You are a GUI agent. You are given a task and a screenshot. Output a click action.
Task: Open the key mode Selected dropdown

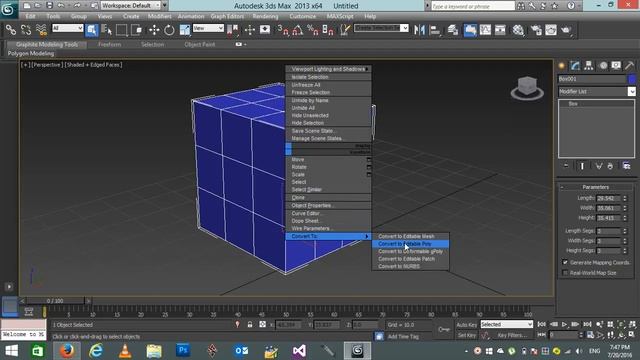tap(507, 324)
